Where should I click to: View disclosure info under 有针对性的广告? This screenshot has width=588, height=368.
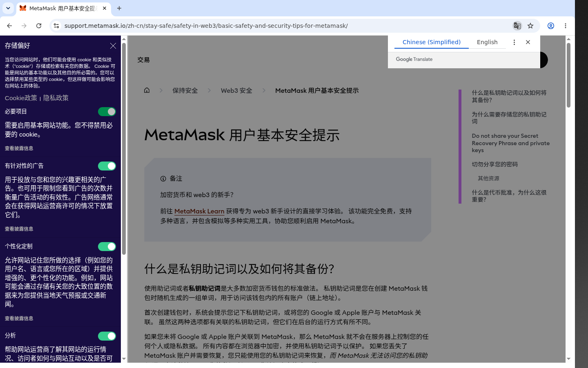19,229
